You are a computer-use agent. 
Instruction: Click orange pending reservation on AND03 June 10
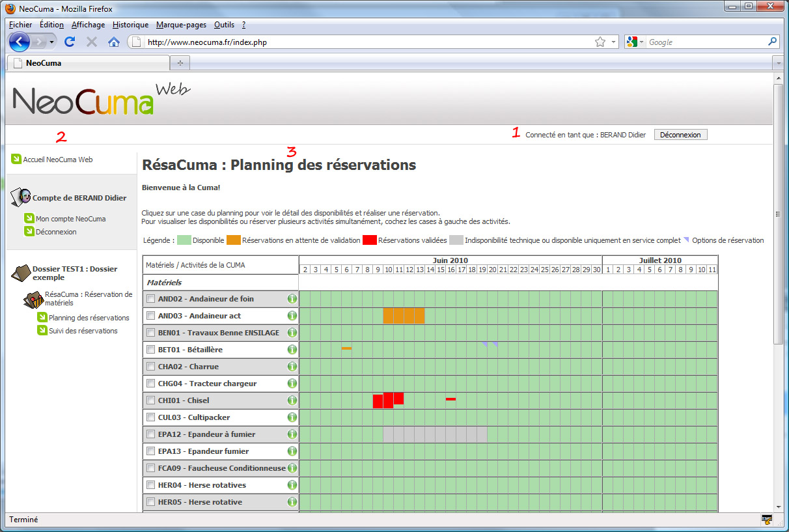click(x=388, y=316)
